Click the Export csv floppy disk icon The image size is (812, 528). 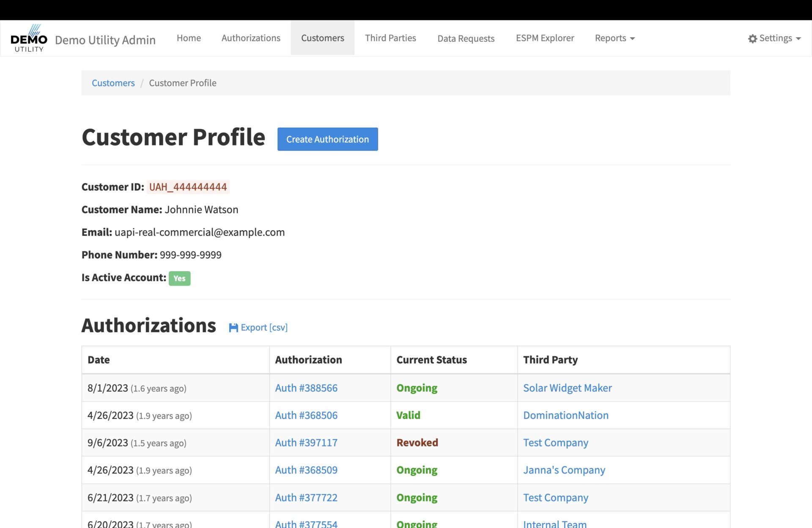(x=233, y=328)
